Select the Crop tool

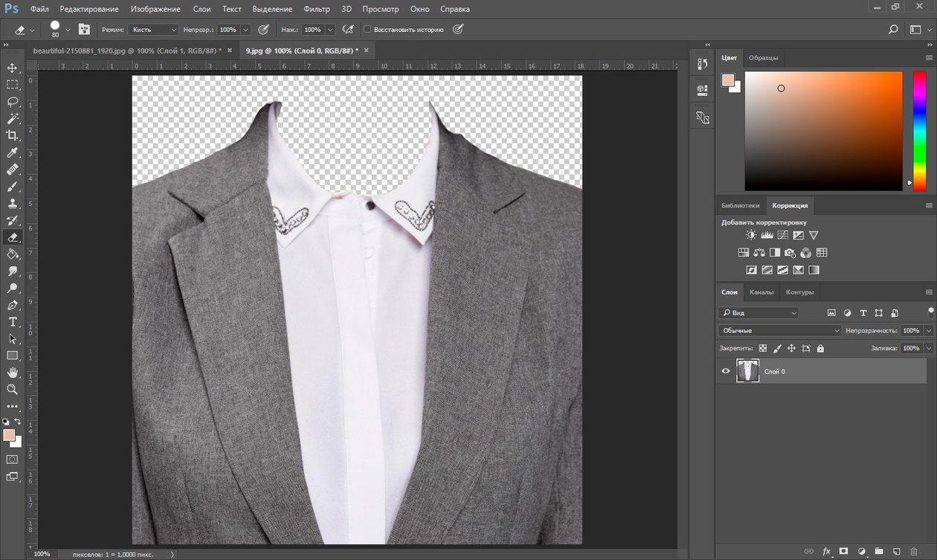pyautogui.click(x=12, y=135)
